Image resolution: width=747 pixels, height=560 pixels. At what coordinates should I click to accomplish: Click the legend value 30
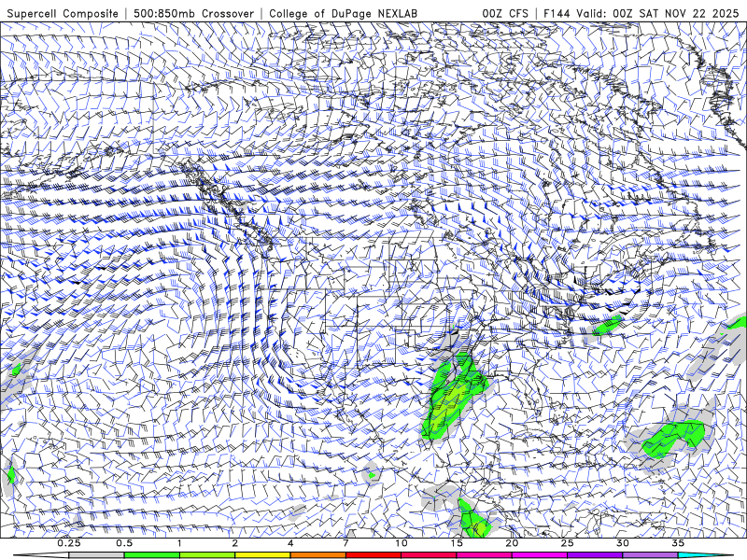click(x=623, y=543)
